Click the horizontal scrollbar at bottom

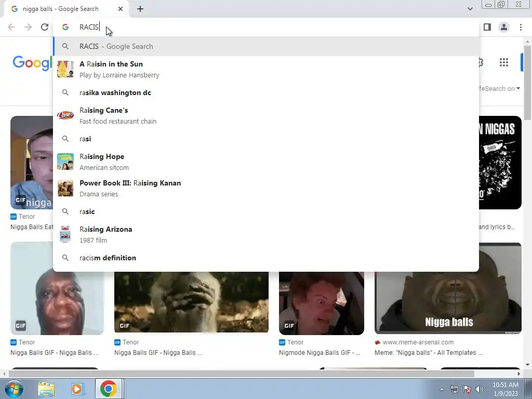click(241, 374)
